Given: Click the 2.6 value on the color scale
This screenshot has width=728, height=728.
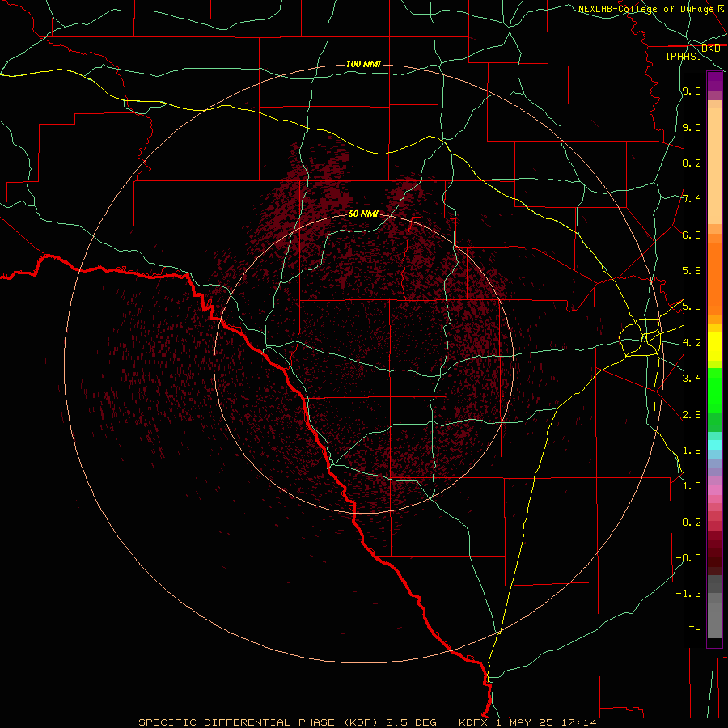Looking at the screenshot, I should pos(692,415).
